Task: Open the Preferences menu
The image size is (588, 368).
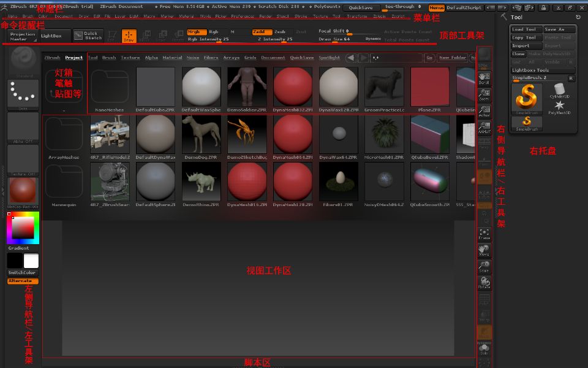Action: pyautogui.click(x=243, y=17)
